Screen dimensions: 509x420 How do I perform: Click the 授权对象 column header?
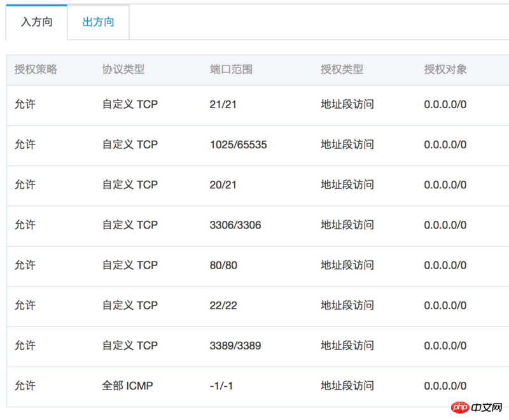click(x=445, y=69)
